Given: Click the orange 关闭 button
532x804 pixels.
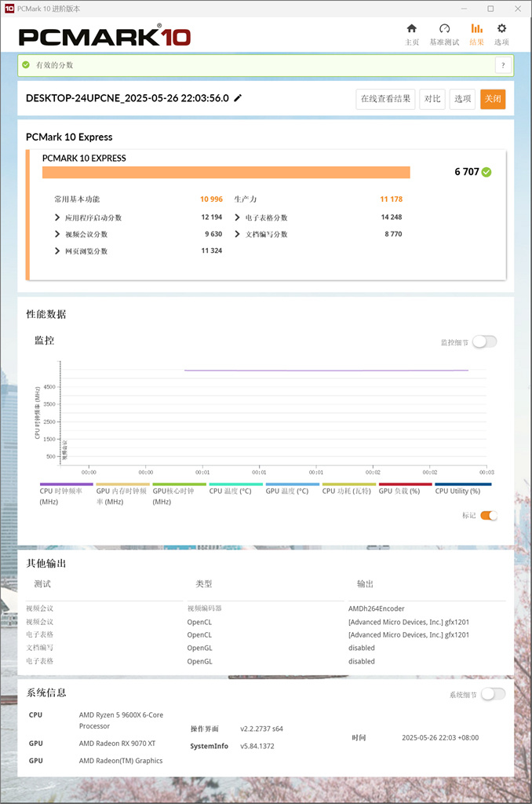Looking at the screenshot, I should (493, 99).
